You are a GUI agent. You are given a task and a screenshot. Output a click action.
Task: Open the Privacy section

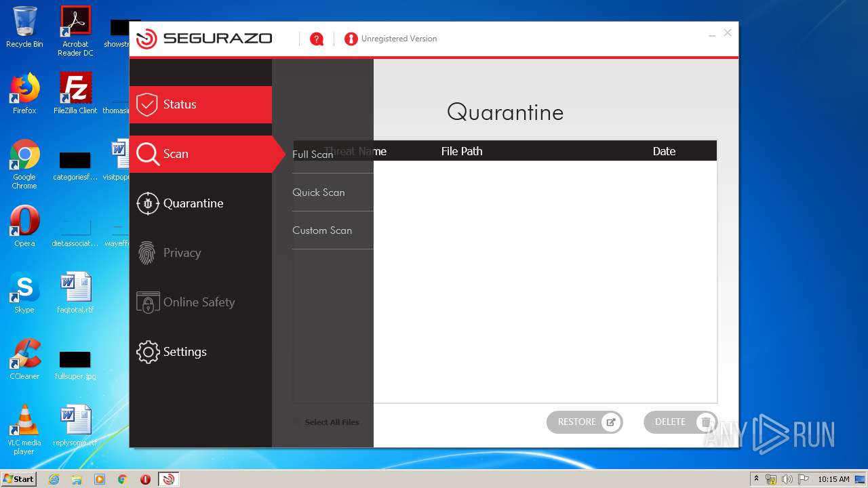coord(201,253)
